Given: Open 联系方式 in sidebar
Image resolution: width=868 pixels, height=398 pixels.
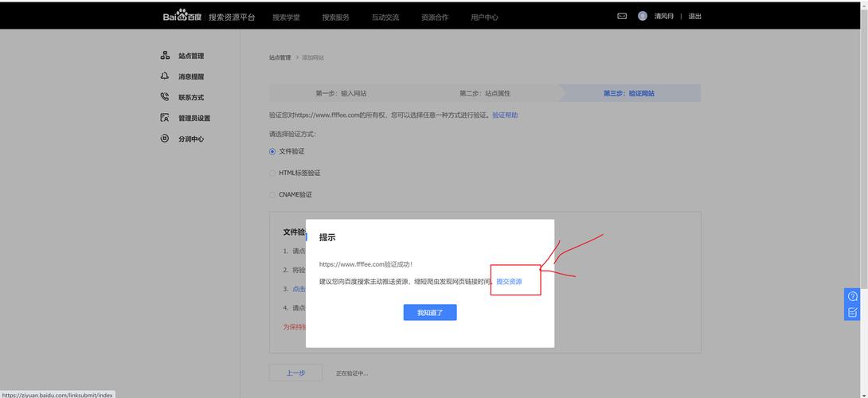Looking at the screenshot, I should pos(191,97).
